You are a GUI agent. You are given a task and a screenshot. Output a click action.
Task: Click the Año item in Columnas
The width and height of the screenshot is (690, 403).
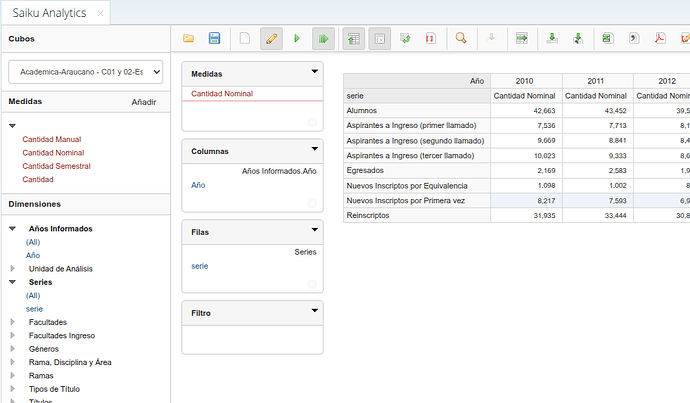point(198,185)
